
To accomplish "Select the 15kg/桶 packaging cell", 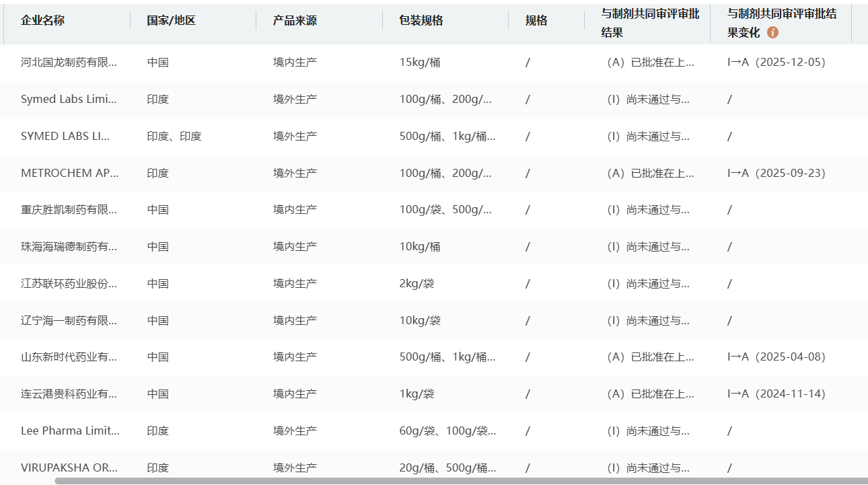I will pos(420,63).
